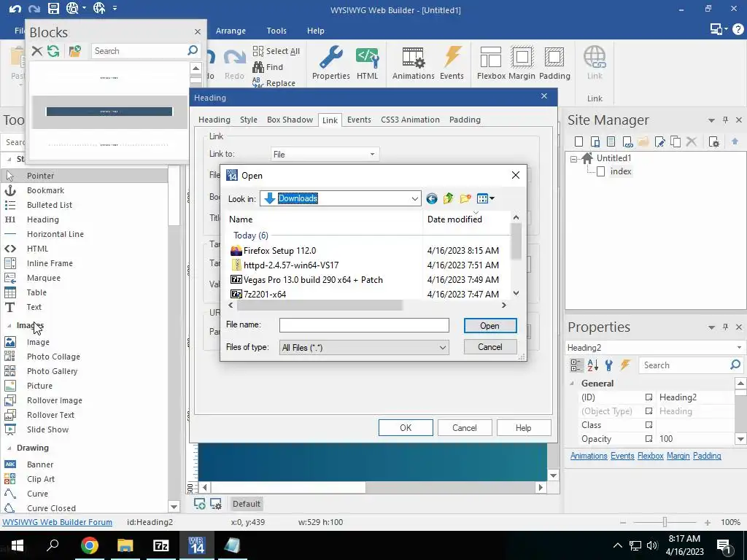Click the Preview globe-magnifier icon in title bar
Image resolution: width=747 pixels, height=560 pixels.
click(73, 8)
